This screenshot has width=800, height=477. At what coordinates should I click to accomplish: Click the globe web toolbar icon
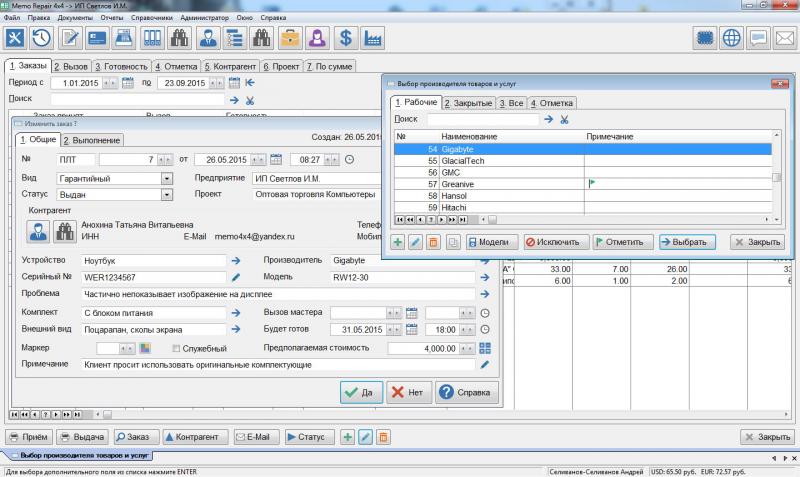pos(732,38)
